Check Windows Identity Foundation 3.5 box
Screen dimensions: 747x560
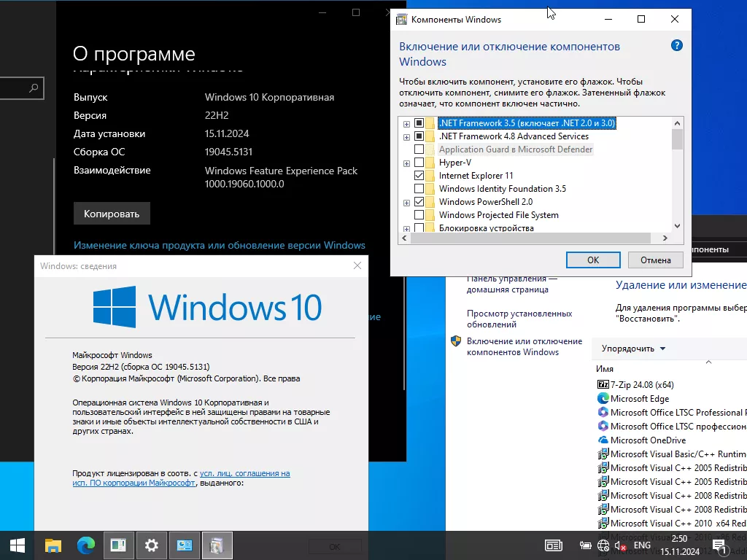tap(419, 189)
